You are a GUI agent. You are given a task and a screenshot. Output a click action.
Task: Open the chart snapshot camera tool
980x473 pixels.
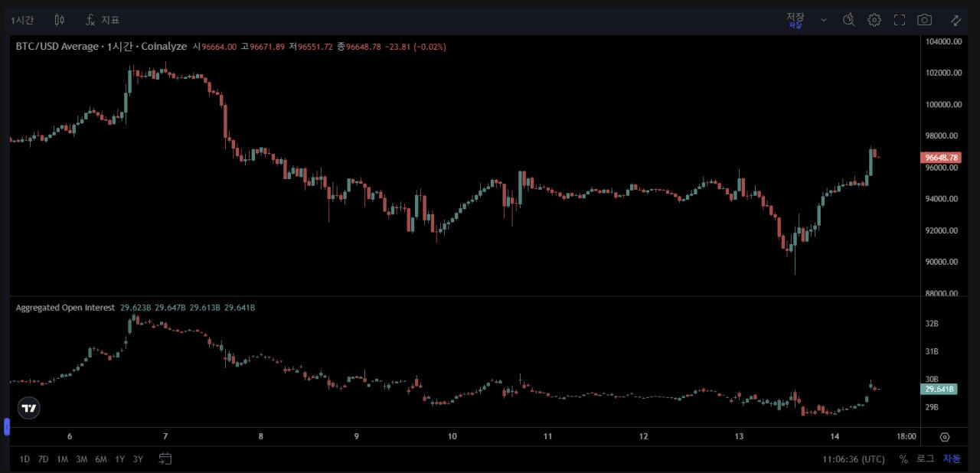(925, 20)
